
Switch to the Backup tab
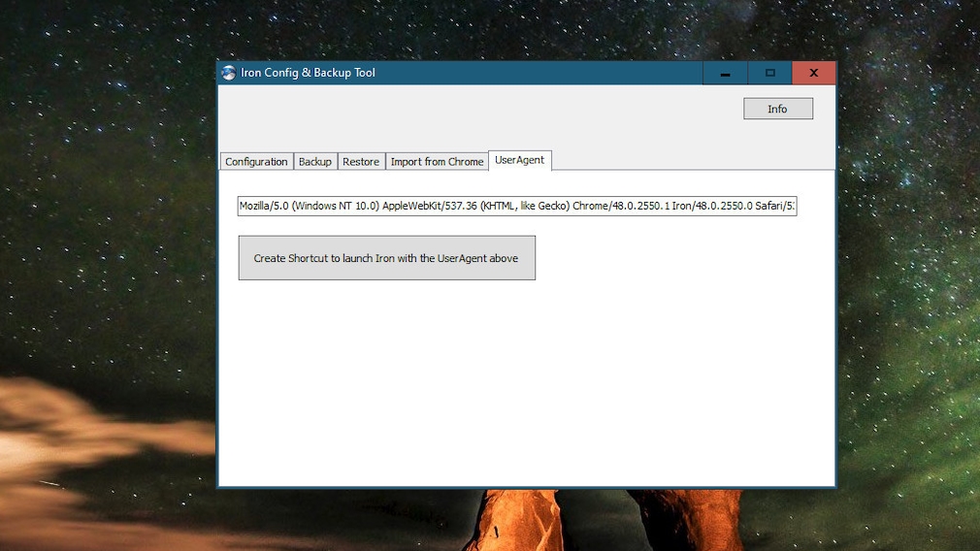(x=315, y=161)
